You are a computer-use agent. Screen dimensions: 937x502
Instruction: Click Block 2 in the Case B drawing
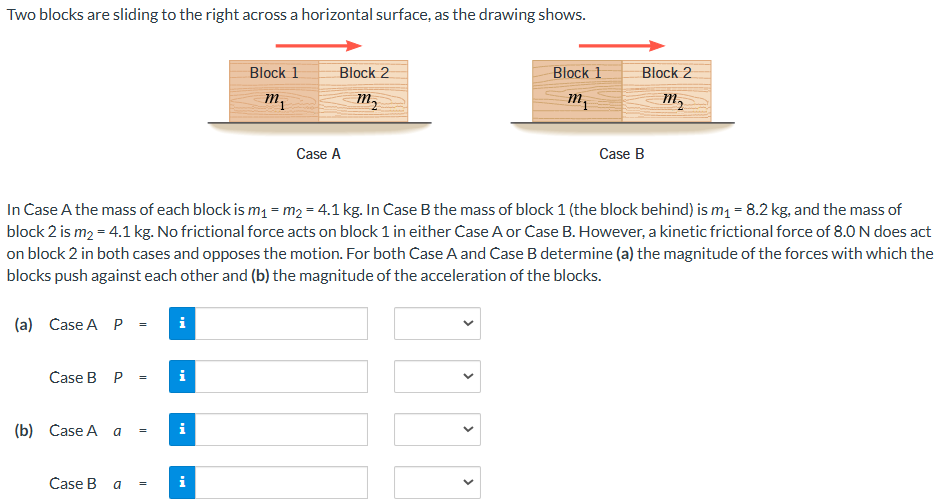click(x=667, y=90)
